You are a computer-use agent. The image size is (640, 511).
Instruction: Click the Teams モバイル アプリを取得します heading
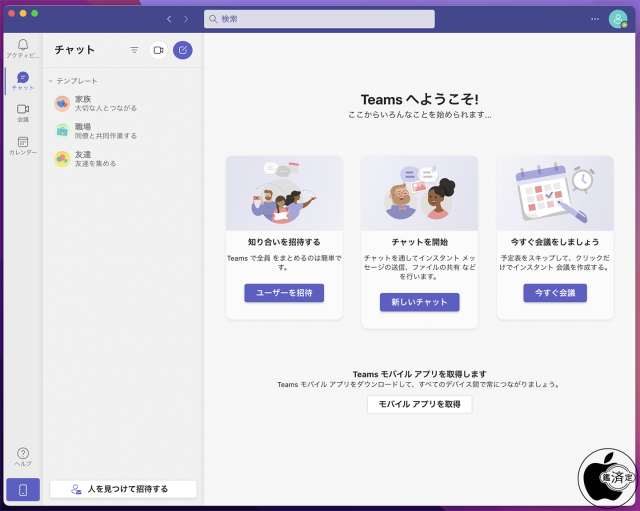coord(420,374)
